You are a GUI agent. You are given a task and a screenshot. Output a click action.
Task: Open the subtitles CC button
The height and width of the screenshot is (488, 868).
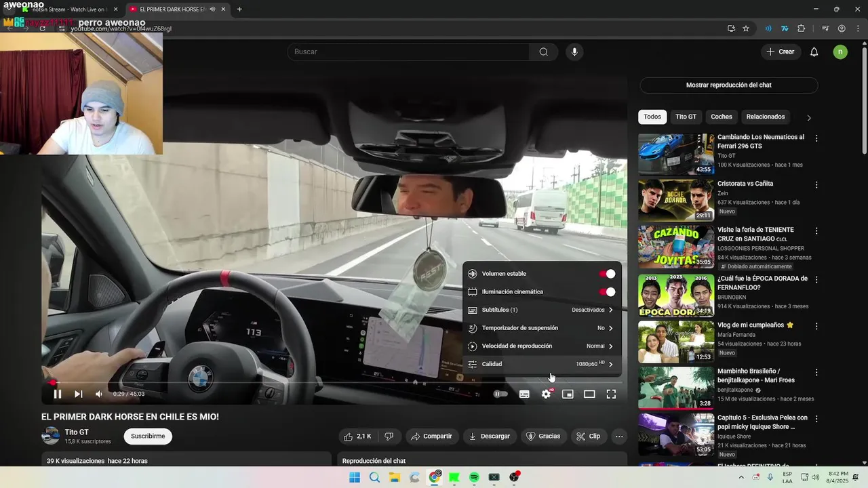[x=524, y=394]
